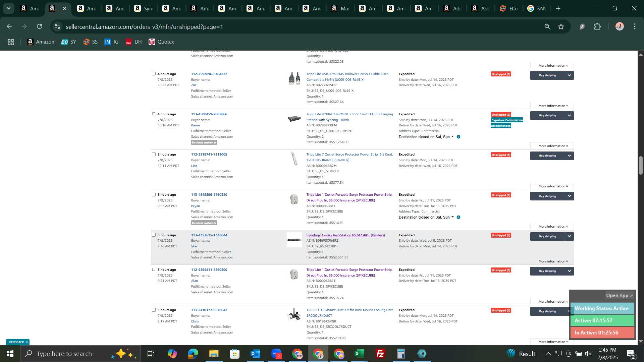Select checkbox for order 112-5264411-5560200
644x362 pixels.
pyautogui.click(x=154, y=269)
